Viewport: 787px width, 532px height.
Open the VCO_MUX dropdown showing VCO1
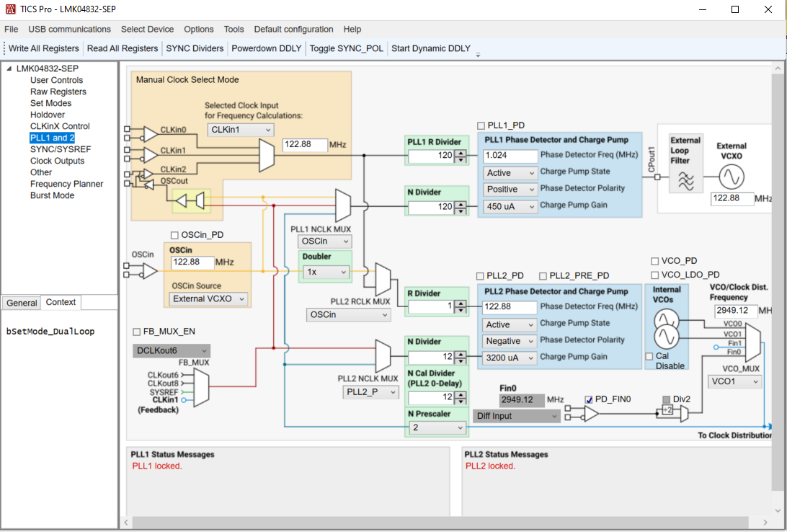(734, 381)
